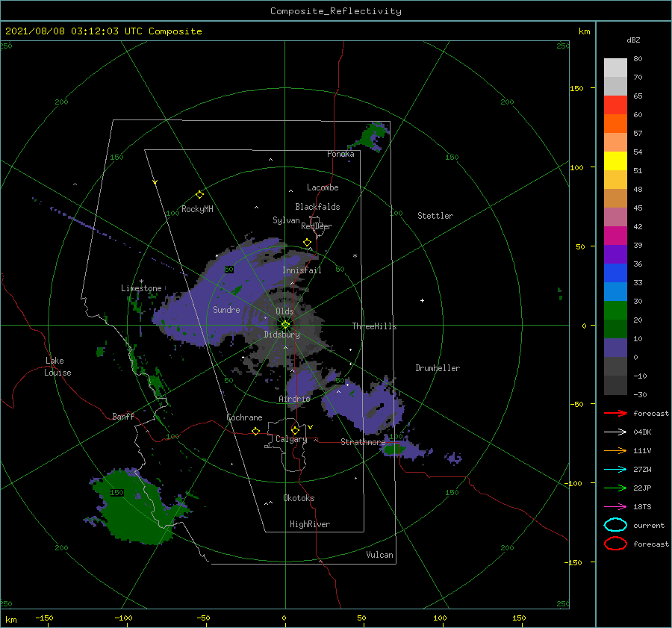Click the Stettler city label
Viewport: 672px width, 628px height.
[x=435, y=216]
